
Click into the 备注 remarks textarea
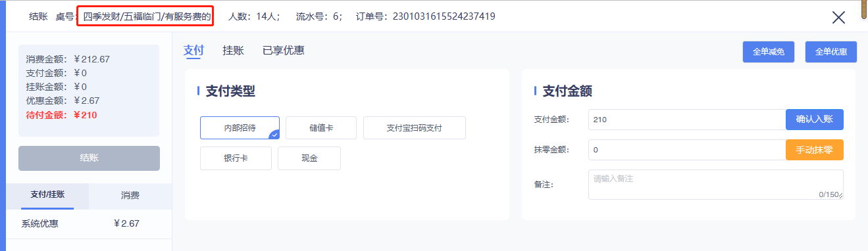(716, 185)
